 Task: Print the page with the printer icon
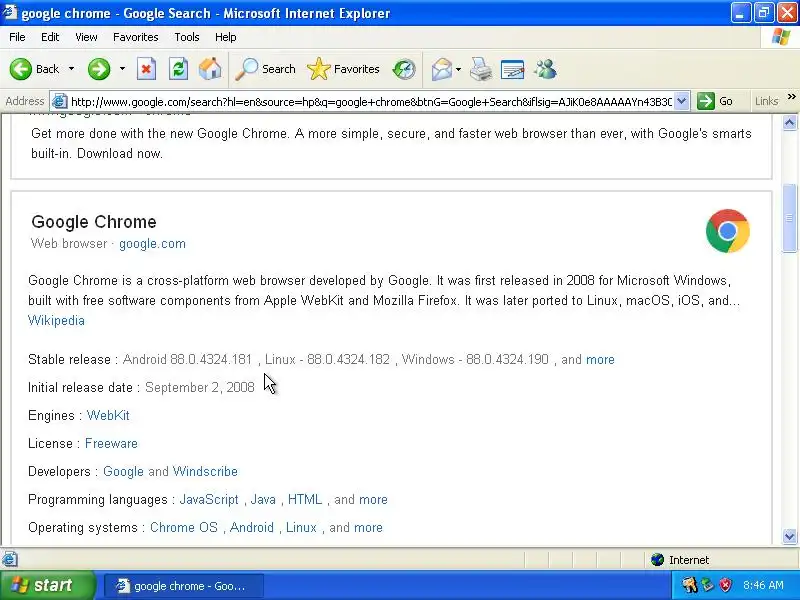click(x=481, y=69)
